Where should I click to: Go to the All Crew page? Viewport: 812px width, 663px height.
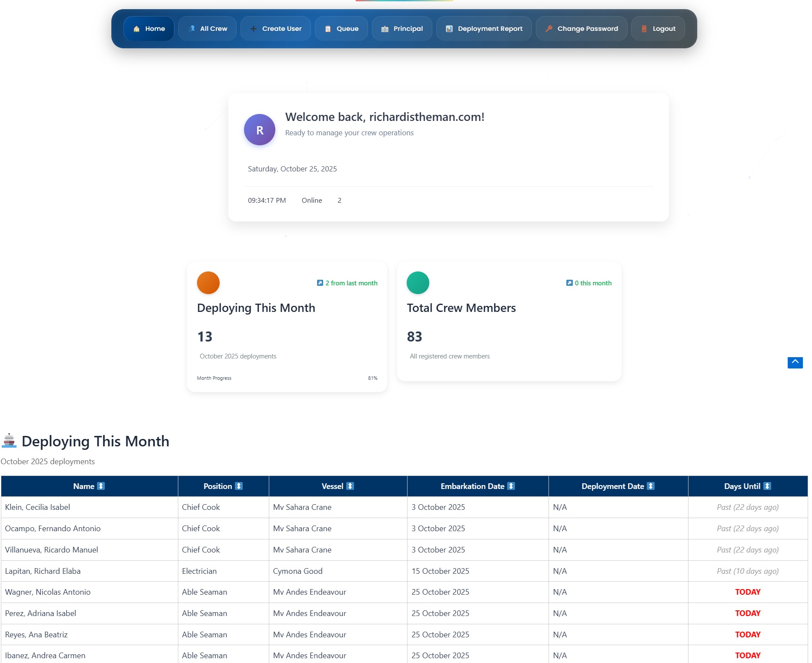click(x=207, y=29)
